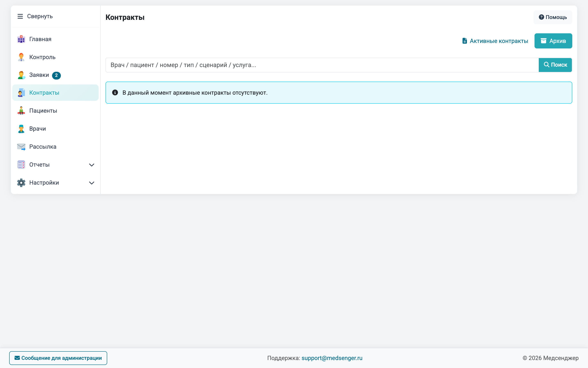Screen dimensions: 588x368
Task: Click the Главная hospital icon
Action: click(21, 39)
